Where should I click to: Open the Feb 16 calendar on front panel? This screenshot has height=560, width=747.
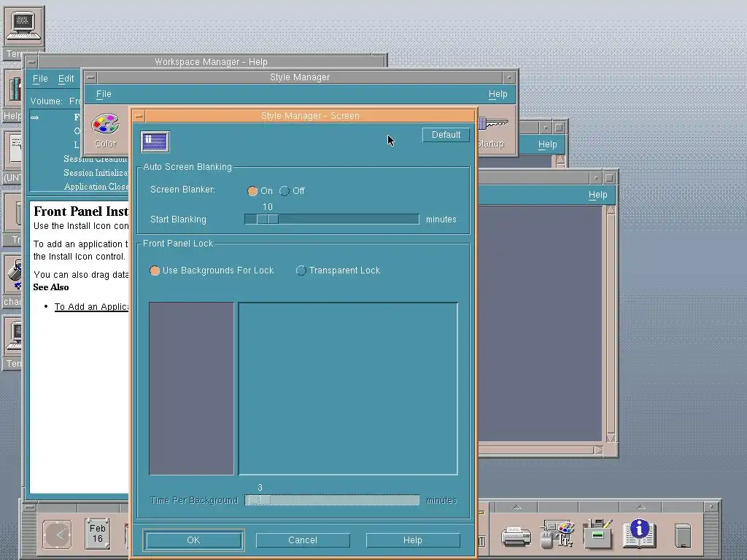coord(98,533)
